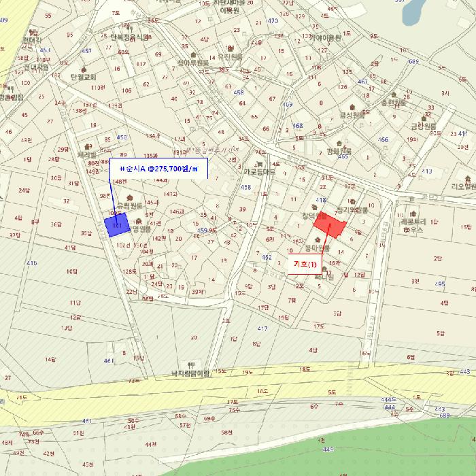This screenshot has width=476, height=476.
Task: Click the 평화원룸 label
Action: tap(339, 151)
